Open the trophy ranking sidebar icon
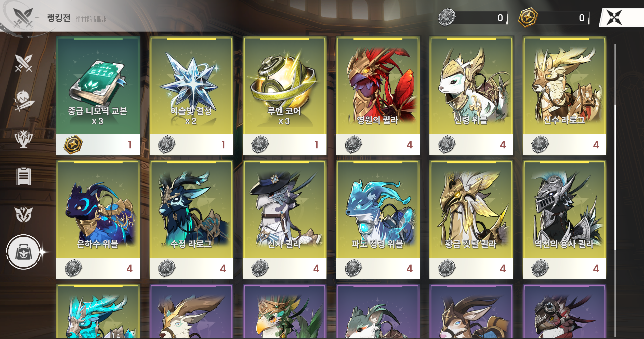This screenshot has width=644, height=339. (24, 139)
